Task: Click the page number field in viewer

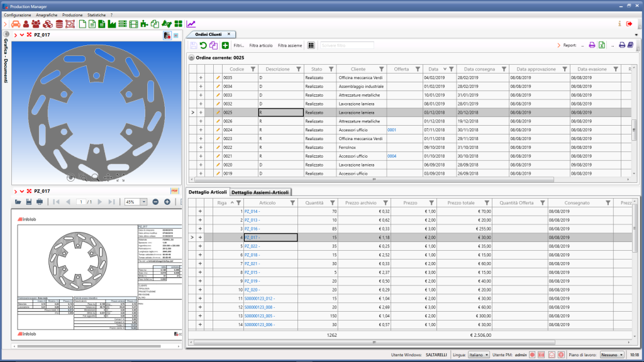Action: (x=81, y=202)
